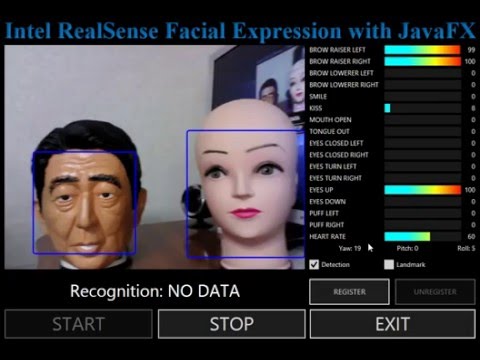The width and height of the screenshot is (480, 360).
Task: Click the Tongue Out progress bar
Action: (x=423, y=131)
